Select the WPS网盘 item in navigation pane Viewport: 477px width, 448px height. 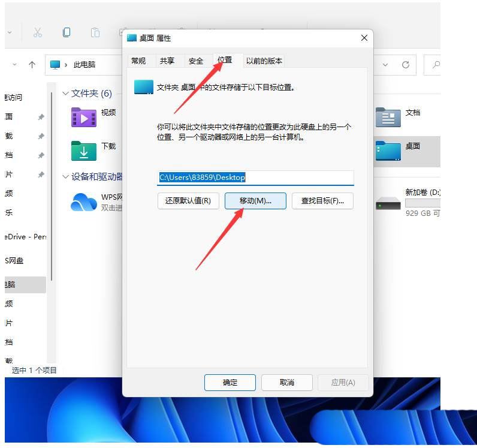(x=14, y=261)
